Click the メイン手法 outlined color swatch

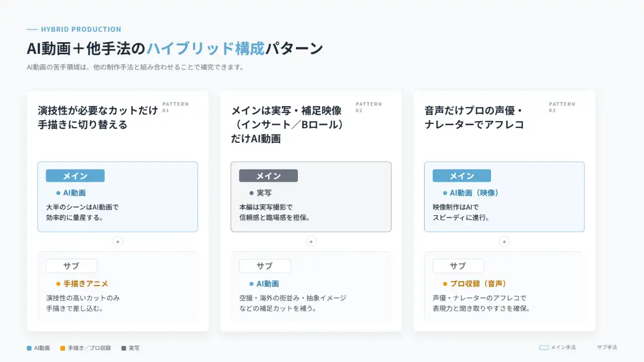click(x=544, y=347)
